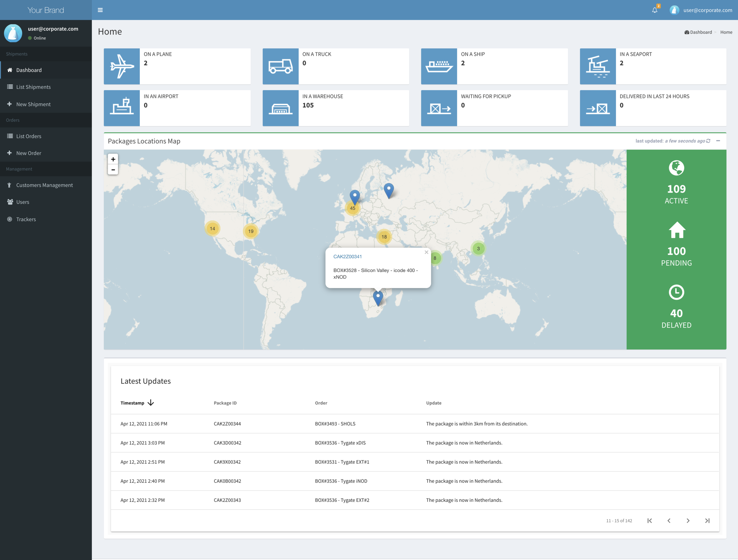Click the delivered-in-last-24-hours package icon
This screenshot has width=738, height=560.
tap(598, 108)
